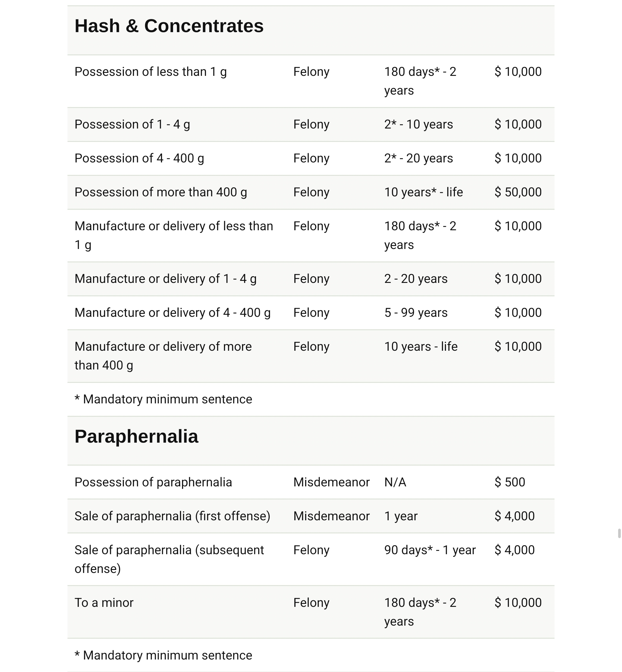The height and width of the screenshot is (672, 622).
Task: Click Sale of paraphernalia (first offense)
Action: click(172, 516)
